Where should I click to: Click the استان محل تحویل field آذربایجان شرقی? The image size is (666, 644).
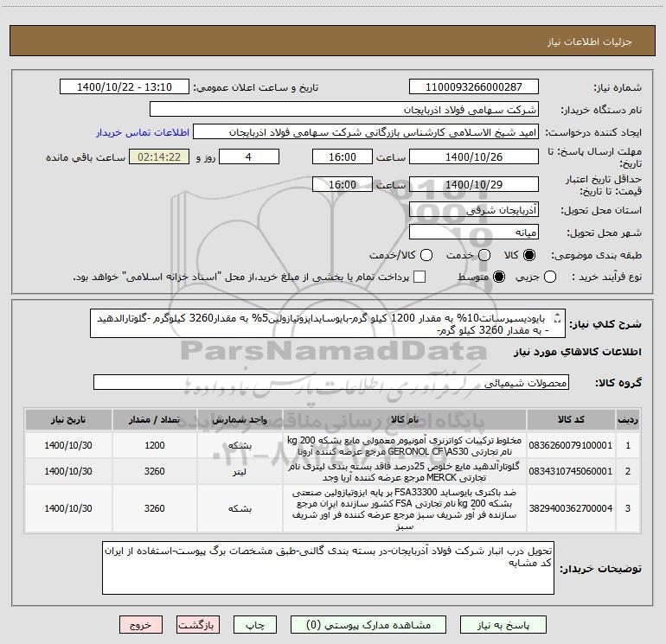[474, 209]
